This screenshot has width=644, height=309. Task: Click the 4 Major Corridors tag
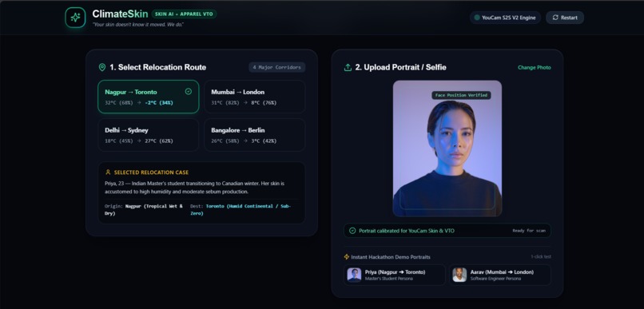pyautogui.click(x=276, y=67)
